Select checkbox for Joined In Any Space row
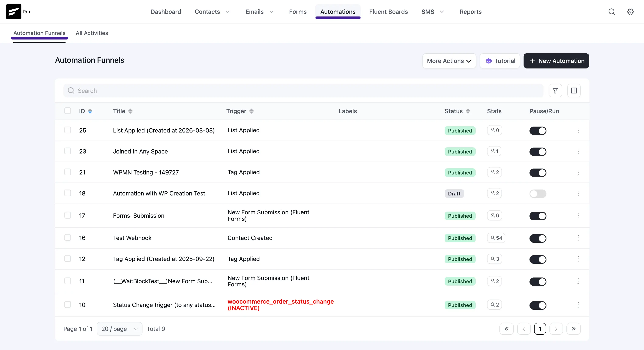 (67, 151)
